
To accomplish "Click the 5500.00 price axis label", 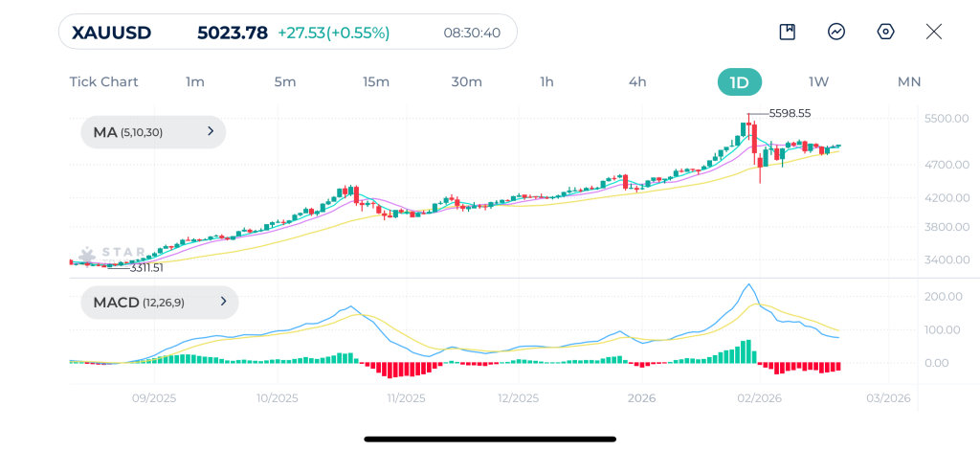I will pyautogui.click(x=947, y=118).
